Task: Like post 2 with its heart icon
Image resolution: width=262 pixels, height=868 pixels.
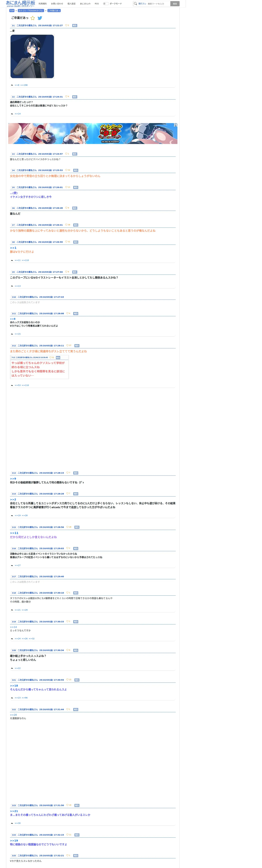Action: pyautogui.click(x=66, y=96)
